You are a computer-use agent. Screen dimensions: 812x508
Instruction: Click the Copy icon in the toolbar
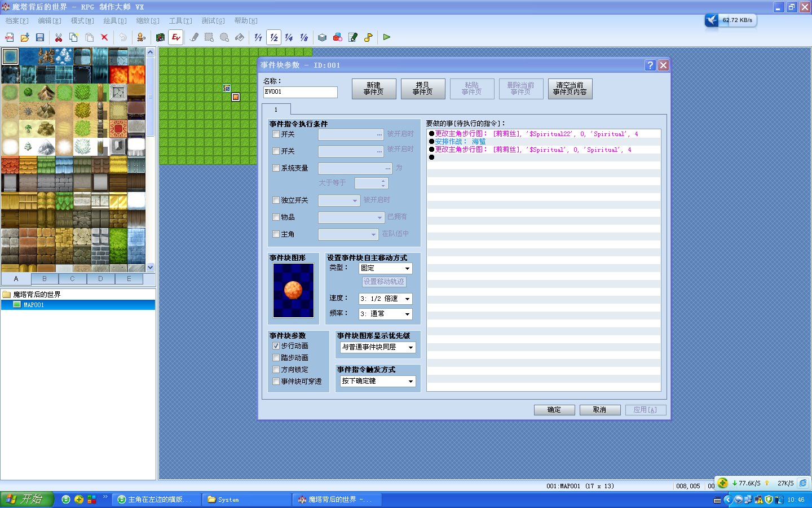pyautogui.click(x=74, y=37)
